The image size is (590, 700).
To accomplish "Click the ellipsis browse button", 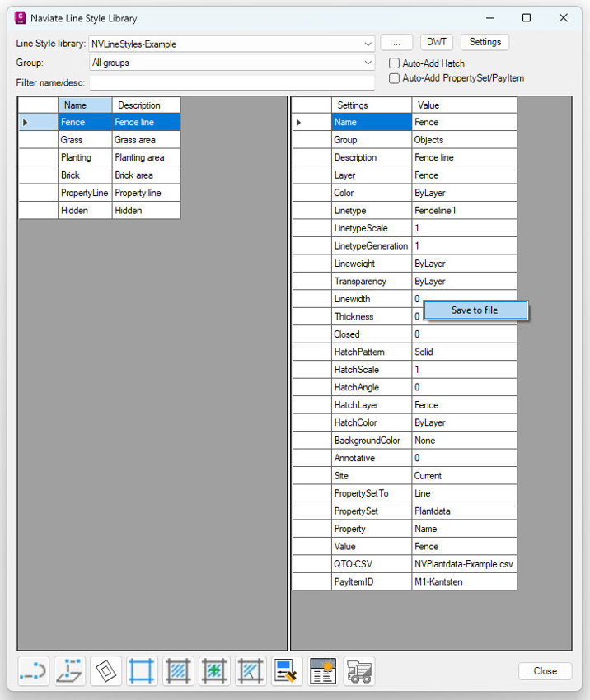I will point(396,44).
